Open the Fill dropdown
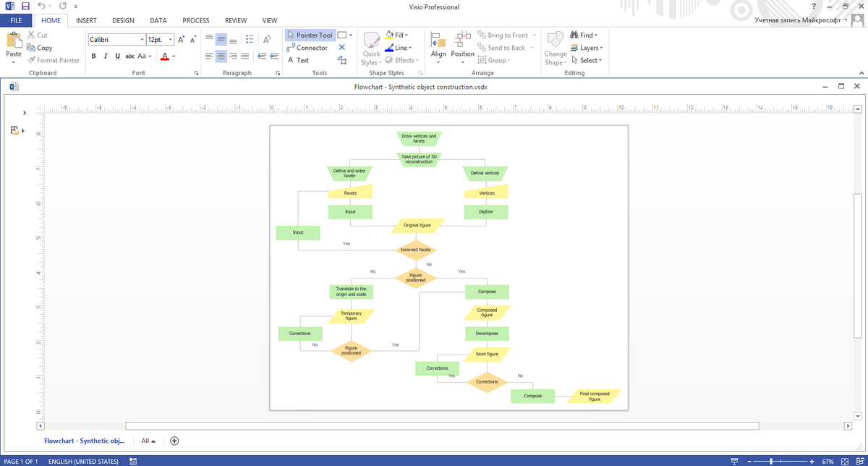 [397, 35]
